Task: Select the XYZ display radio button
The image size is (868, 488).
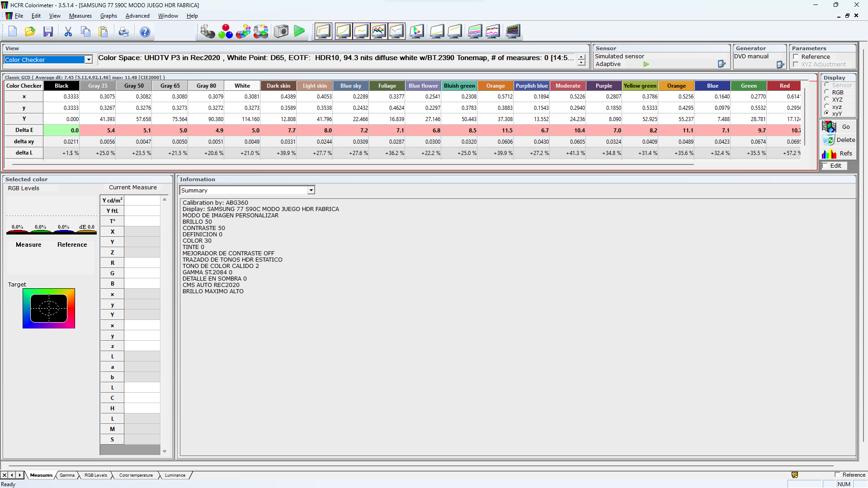Action: (826, 99)
